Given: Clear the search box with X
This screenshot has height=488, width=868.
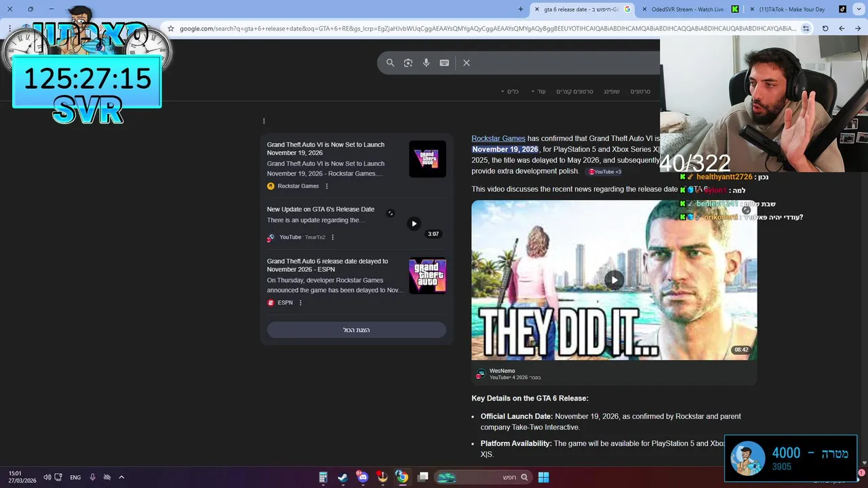Looking at the screenshot, I should 467,62.
